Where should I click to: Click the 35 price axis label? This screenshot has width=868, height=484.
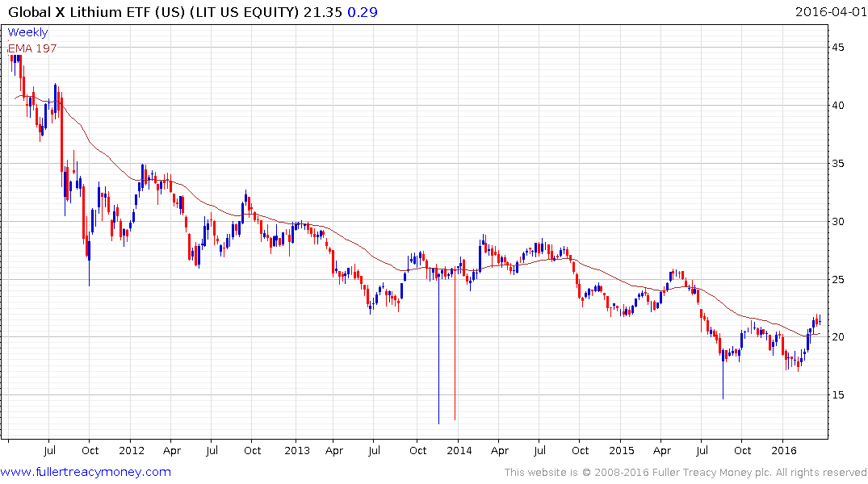click(837, 164)
